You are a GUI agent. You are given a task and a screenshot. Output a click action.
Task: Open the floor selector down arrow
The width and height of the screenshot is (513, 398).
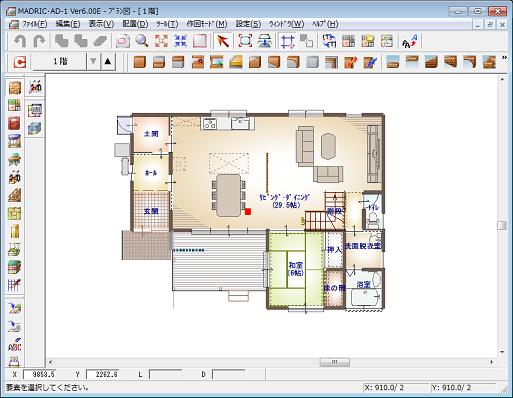click(93, 61)
